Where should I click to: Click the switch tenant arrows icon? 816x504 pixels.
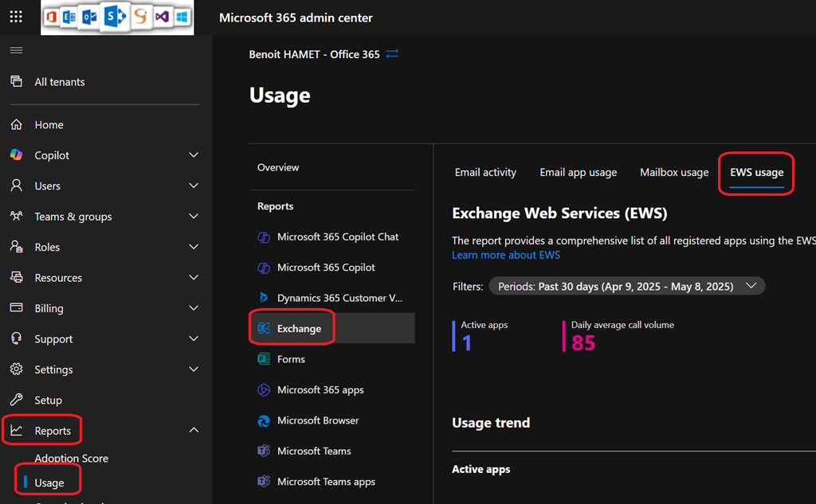[392, 54]
